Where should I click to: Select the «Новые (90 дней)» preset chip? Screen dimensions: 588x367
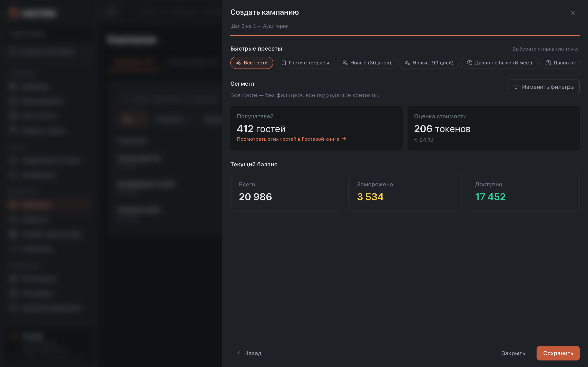click(429, 63)
